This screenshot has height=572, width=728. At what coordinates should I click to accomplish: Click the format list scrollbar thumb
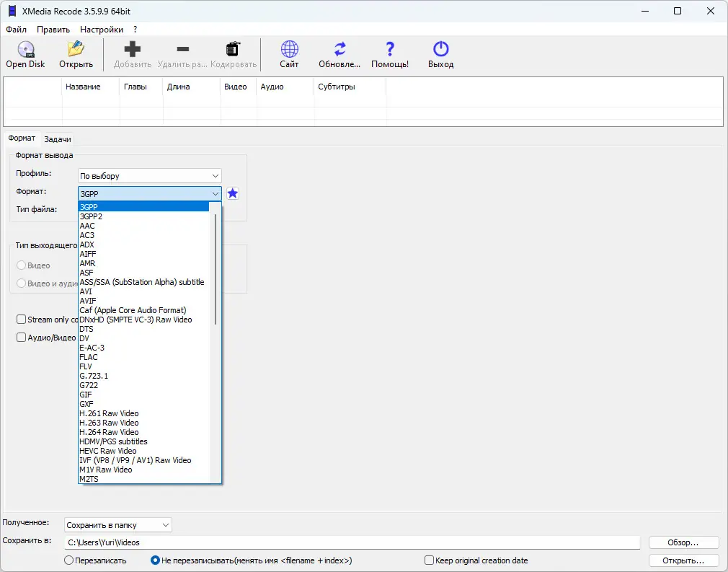pyautogui.click(x=216, y=268)
